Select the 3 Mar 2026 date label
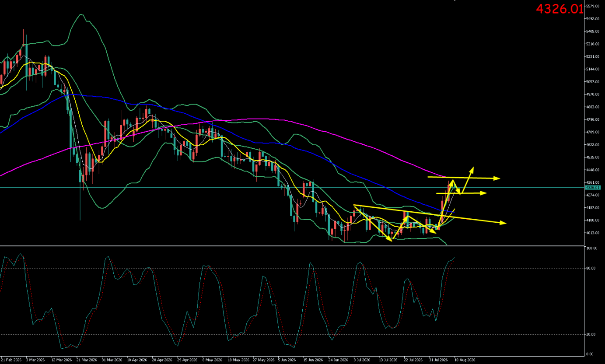Screen dimensions: 605x364 (x=35, y=360)
